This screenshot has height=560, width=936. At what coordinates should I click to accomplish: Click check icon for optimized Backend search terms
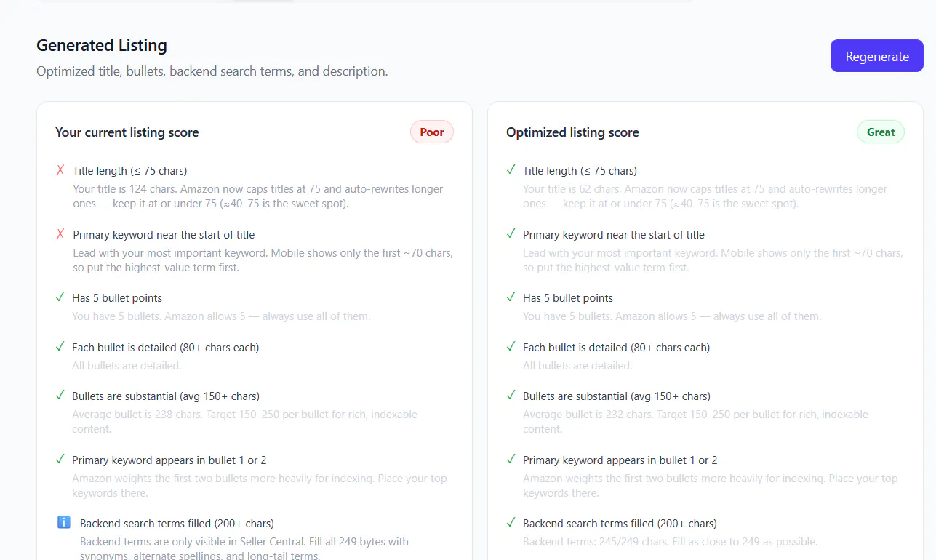pos(511,523)
